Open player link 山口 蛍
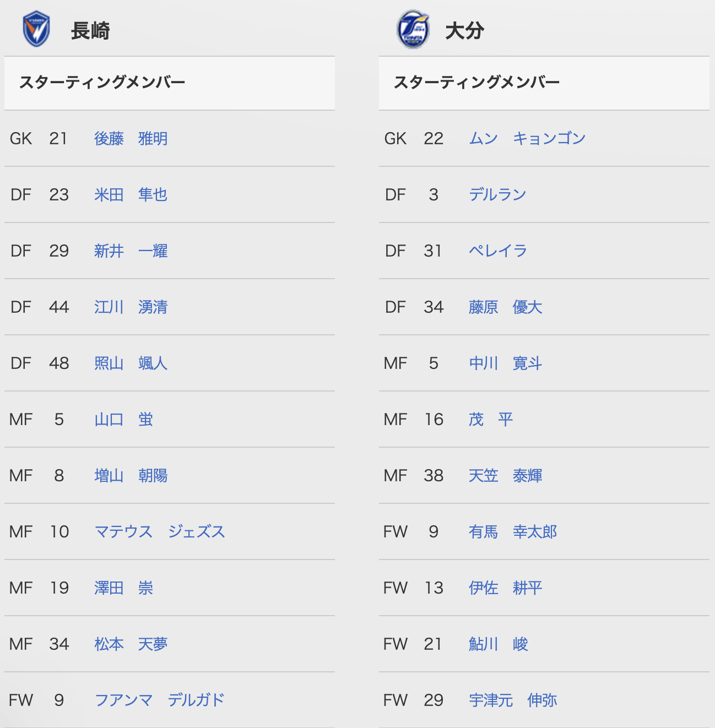Image resolution: width=715 pixels, height=728 pixels. (x=124, y=419)
